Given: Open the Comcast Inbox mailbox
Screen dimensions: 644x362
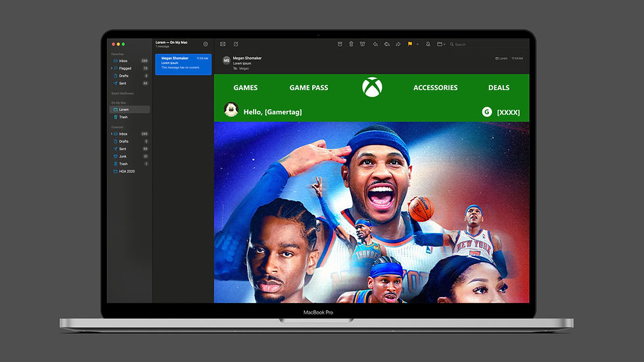Looking at the screenshot, I should [130, 134].
